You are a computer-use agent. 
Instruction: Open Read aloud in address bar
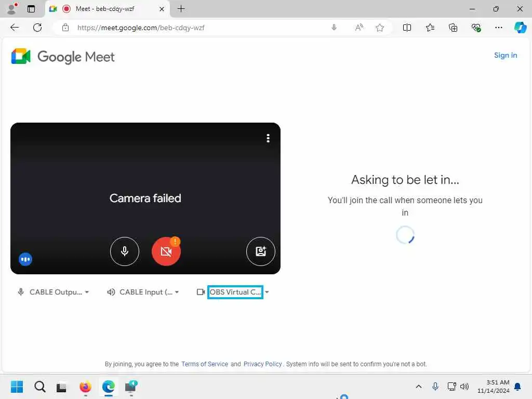click(x=359, y=28)
